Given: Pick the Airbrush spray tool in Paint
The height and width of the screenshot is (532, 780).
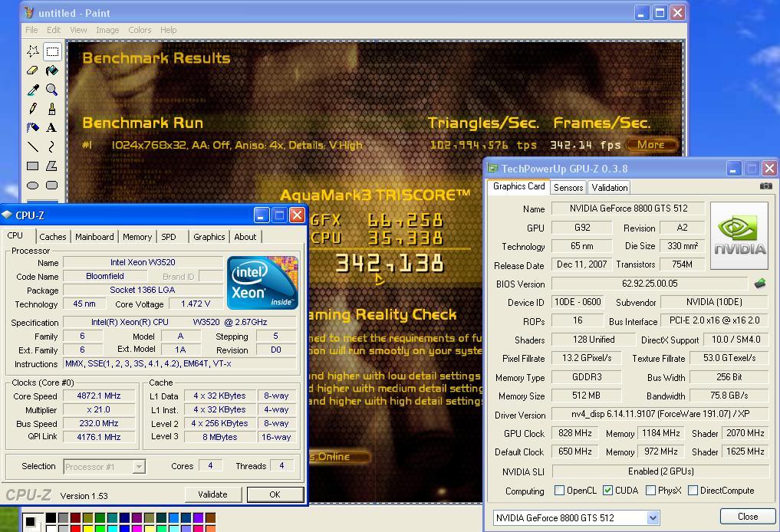Looking at the screenshot, I should [x=33, y=128].
